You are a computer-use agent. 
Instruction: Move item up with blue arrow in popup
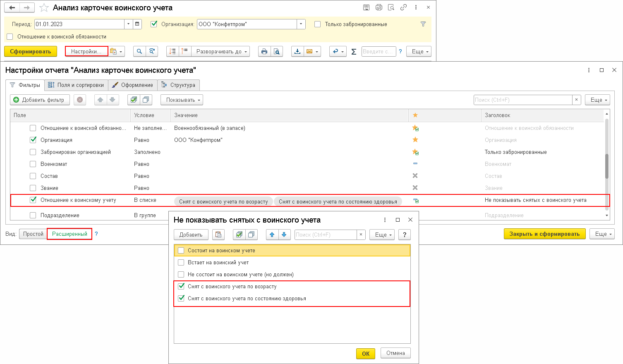(272, 235)
